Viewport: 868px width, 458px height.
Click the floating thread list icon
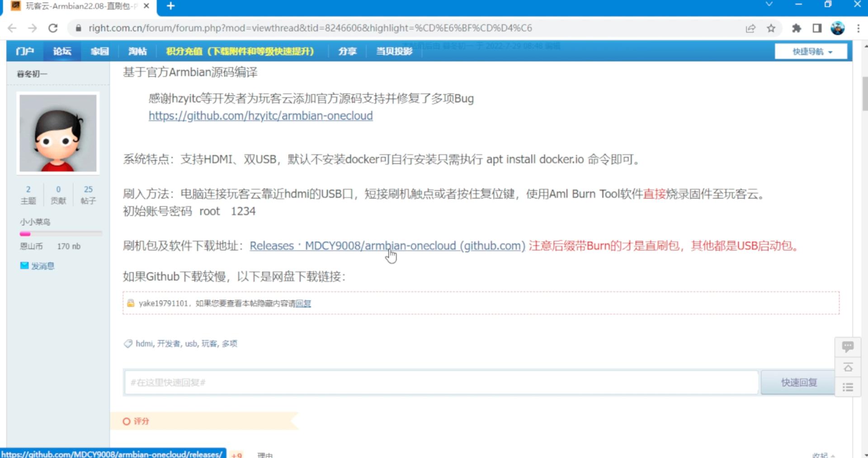(848, 387)
